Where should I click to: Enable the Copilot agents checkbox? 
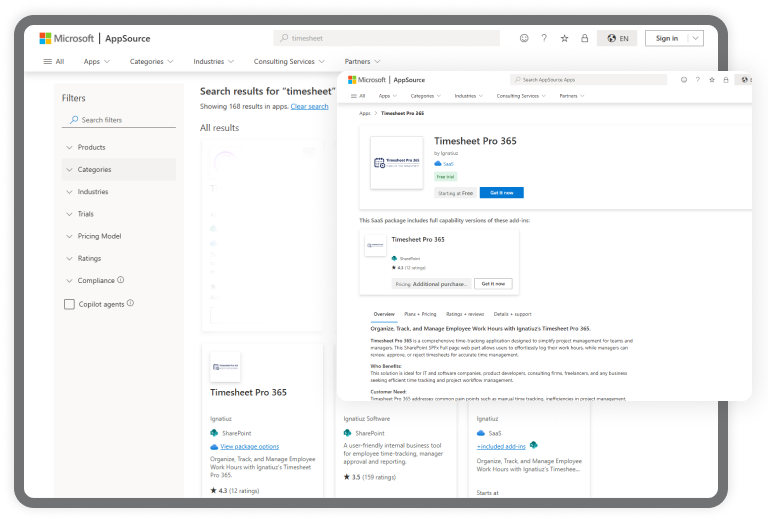click(x=69, y=305)
